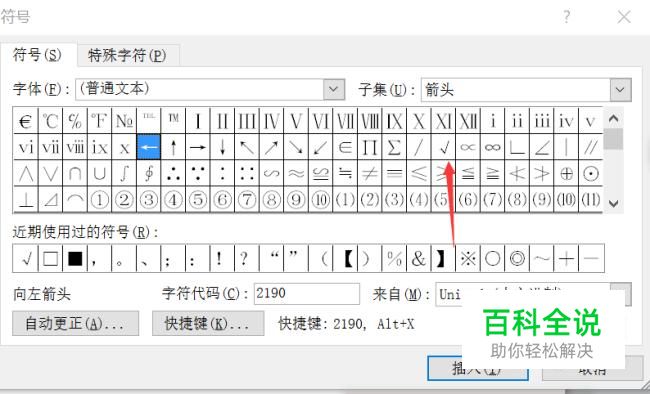Pick recently used double circle ◎ symbol
This screenshot has height=394, width=650.
pyautogui.click(x=517, y=258)
